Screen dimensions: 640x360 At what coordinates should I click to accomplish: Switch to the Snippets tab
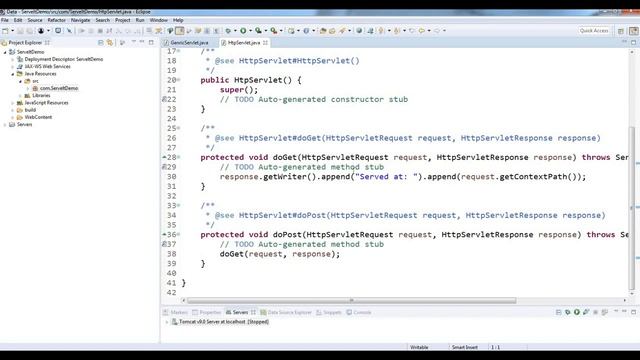(329, 312)
